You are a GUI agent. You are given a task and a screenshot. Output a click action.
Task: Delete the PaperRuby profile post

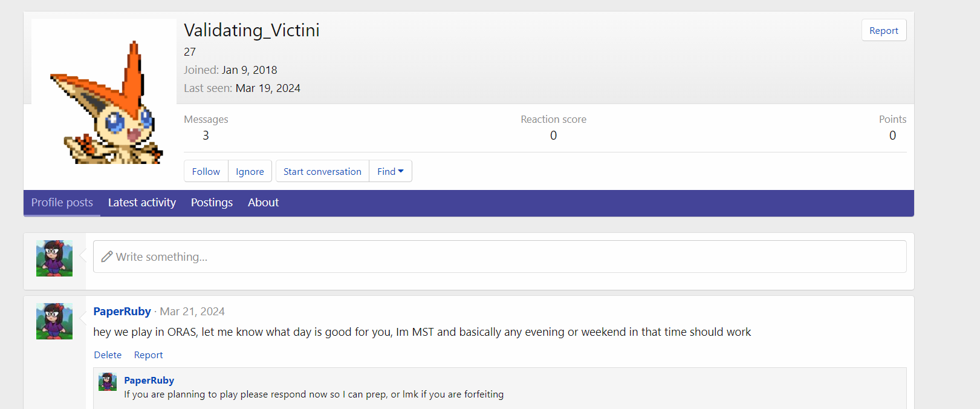tap(108, 355)
